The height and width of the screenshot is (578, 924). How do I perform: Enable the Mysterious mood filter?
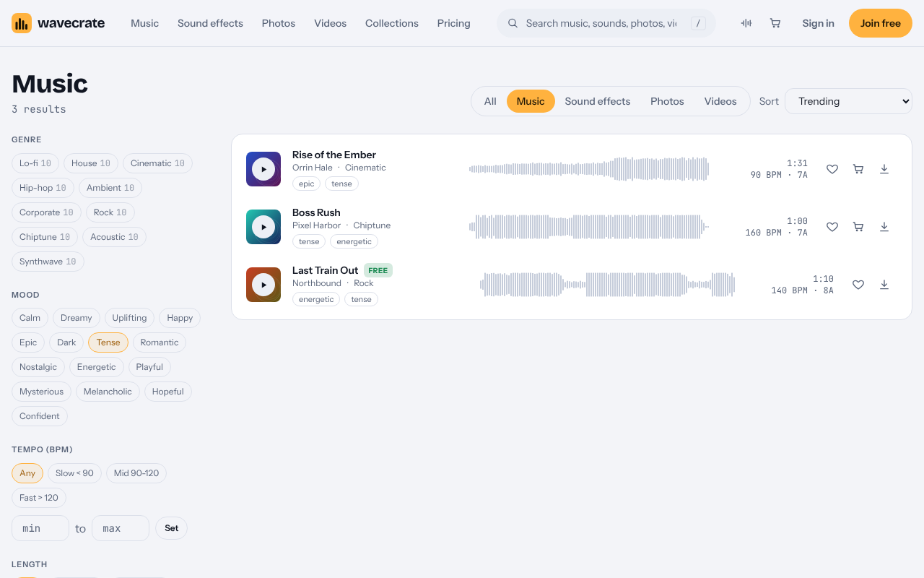click(x=41, y=392)
